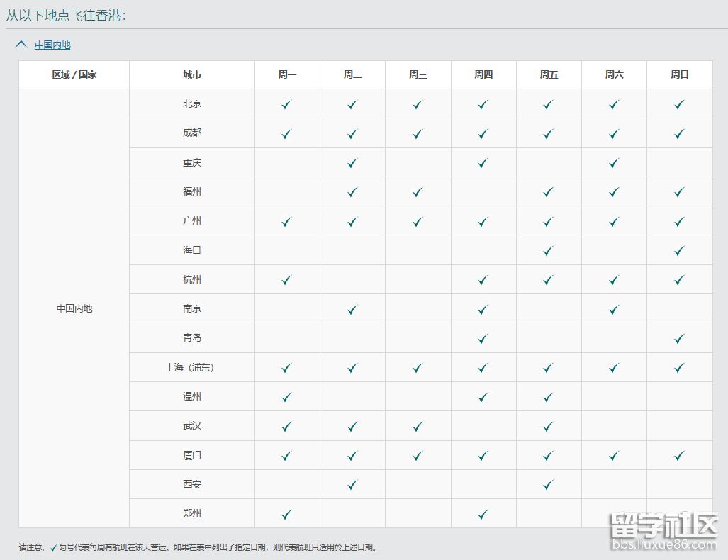Click 上海（浦东）Friday (周五) checkmark
The height and width of the screenshot is (560, 728).
point(549,368)
